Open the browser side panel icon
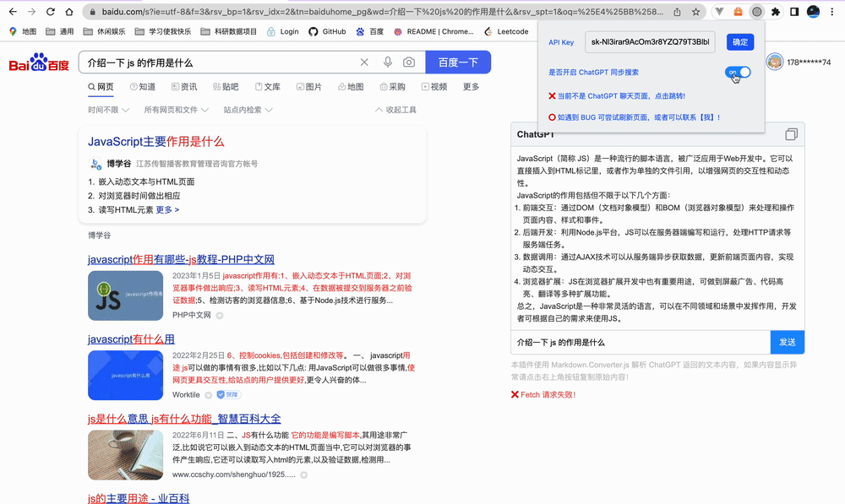The width and height of the screenshot is (845, 504). tap(794, 11)
